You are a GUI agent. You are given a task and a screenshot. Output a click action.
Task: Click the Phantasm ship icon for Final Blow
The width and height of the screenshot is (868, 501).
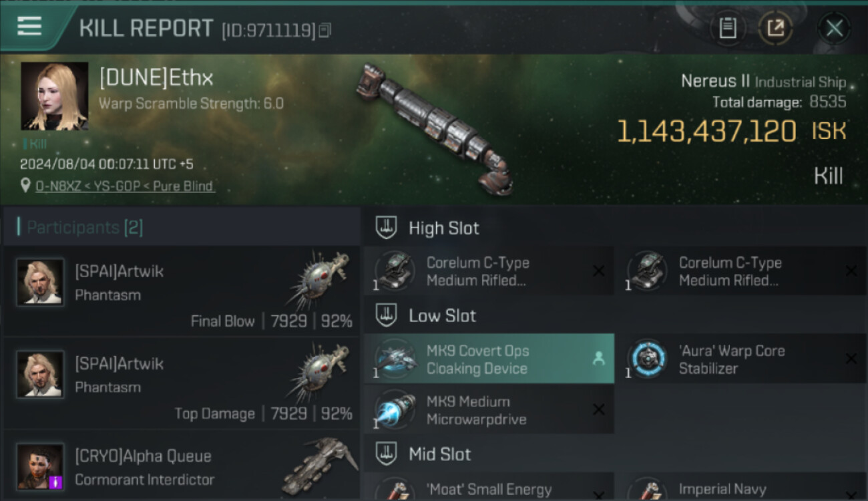(x=319, y=279)
